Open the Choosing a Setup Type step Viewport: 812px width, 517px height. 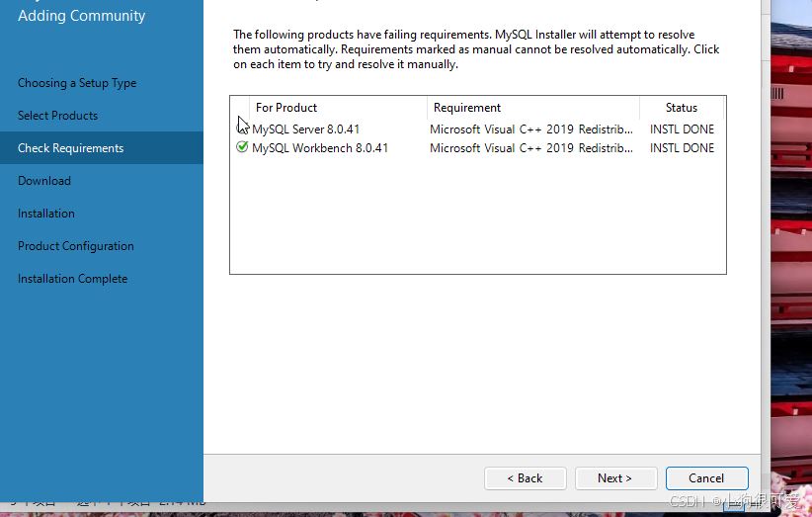point(77,83)
